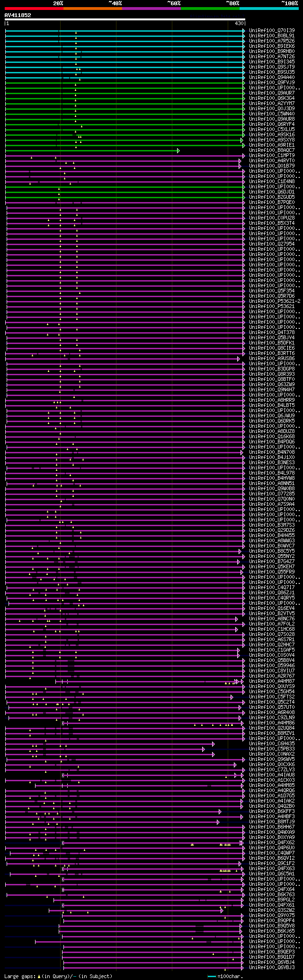Viewport: 303px width, 980px height.
Task: Select the query label AV411852
Action: tap(18, 15)
